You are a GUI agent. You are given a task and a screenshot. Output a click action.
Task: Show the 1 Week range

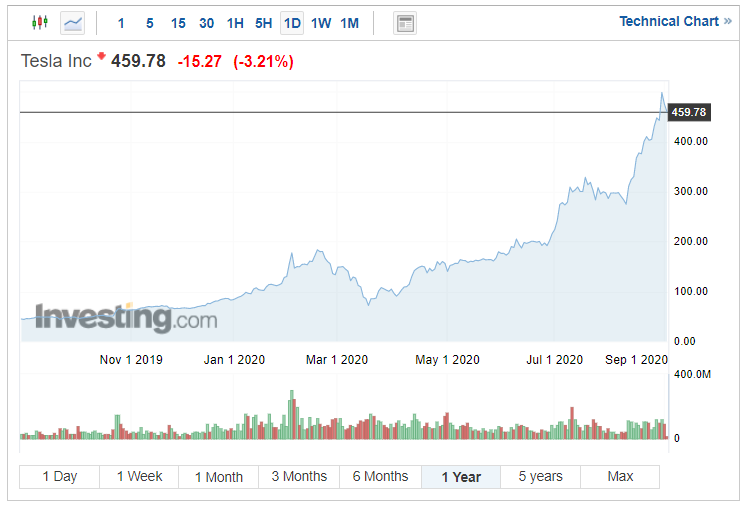139,477
